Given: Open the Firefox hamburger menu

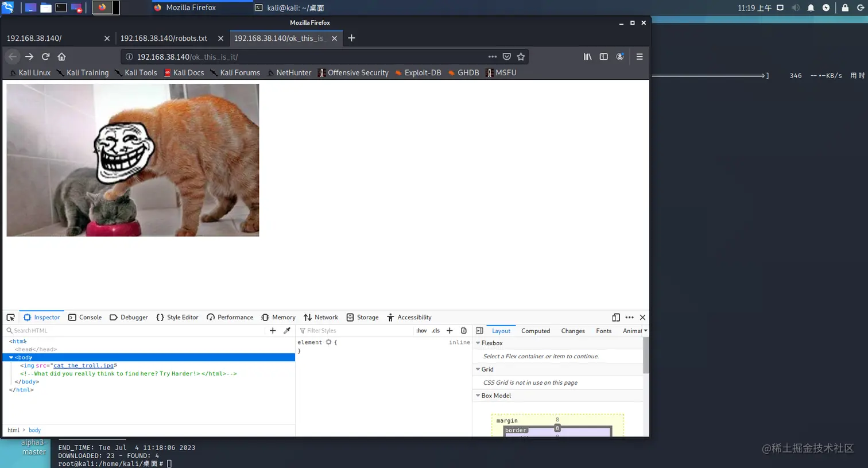Looking at the screenshot, I should 639,57.
